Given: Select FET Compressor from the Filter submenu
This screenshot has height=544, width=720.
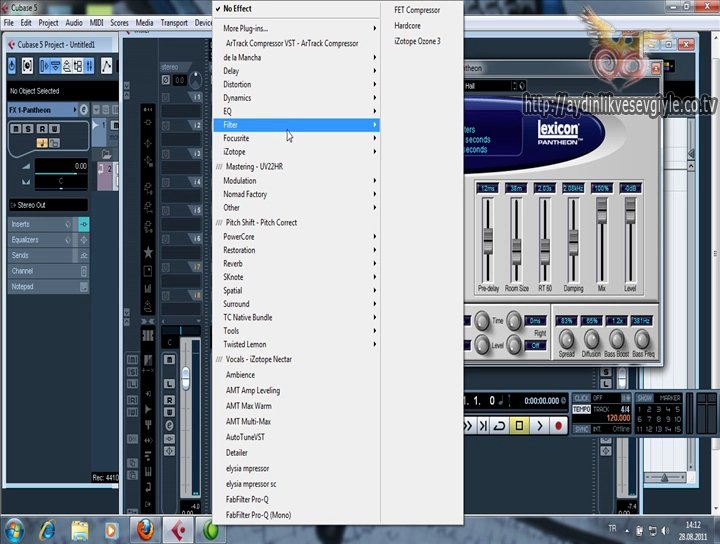Looking at the screenshot, I should click(x=417, y=10).
